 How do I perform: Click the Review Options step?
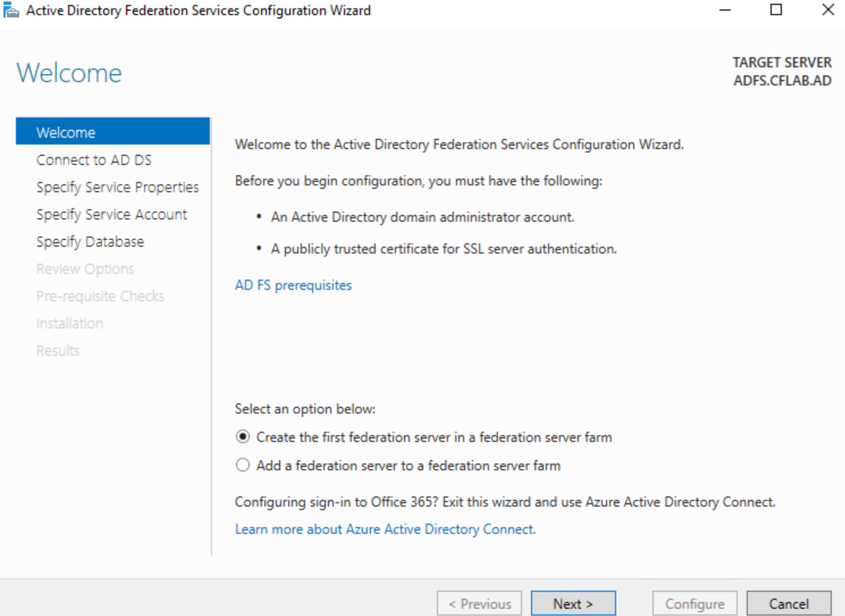coord(85,269)
